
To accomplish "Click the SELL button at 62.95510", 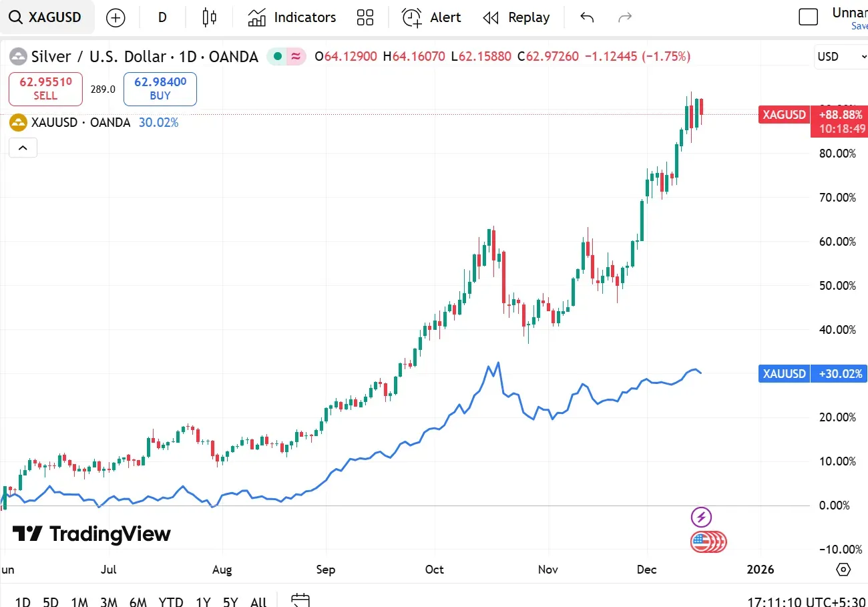I will click(x=45, y=89).
